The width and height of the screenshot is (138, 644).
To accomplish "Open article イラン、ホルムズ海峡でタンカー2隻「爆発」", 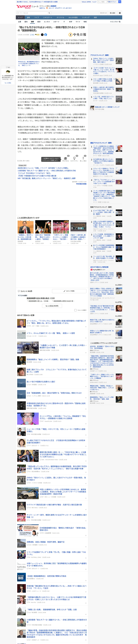I will pyautogui.click(x=51, y=333).
